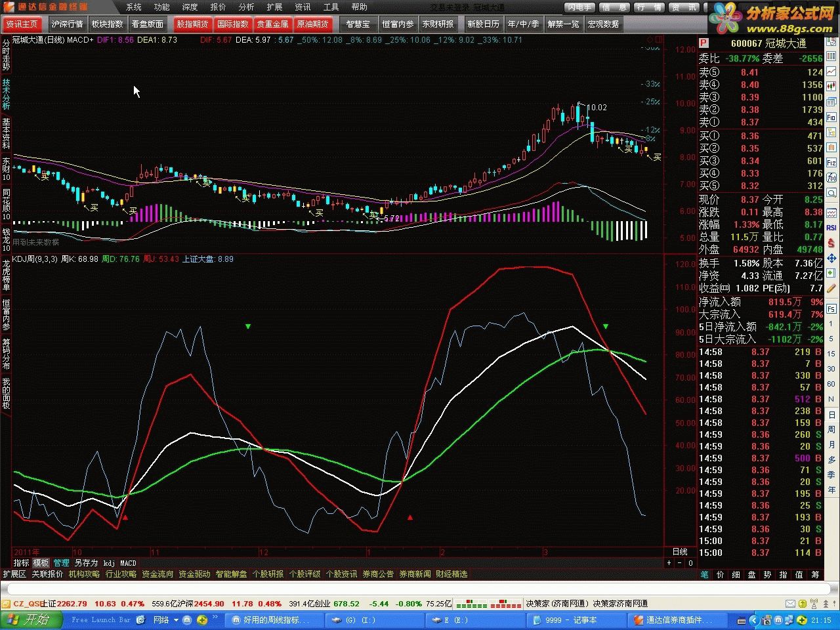Click the 宏观数据 toolbar button
Image resolution: width=840 pixels, height=630 pixels.
[x=604, y=24]
